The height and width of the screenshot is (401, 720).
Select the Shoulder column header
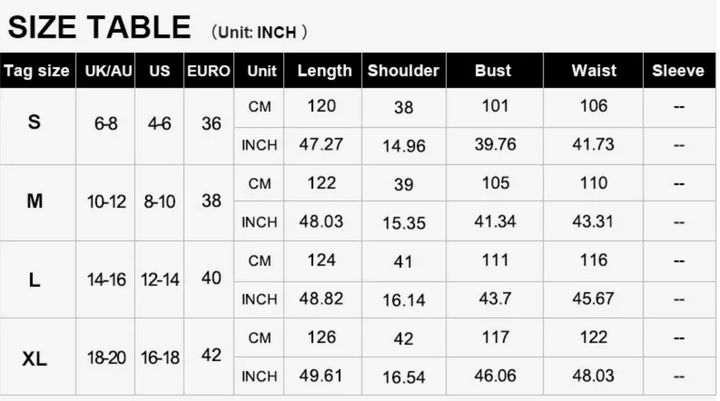coord(403,71)
